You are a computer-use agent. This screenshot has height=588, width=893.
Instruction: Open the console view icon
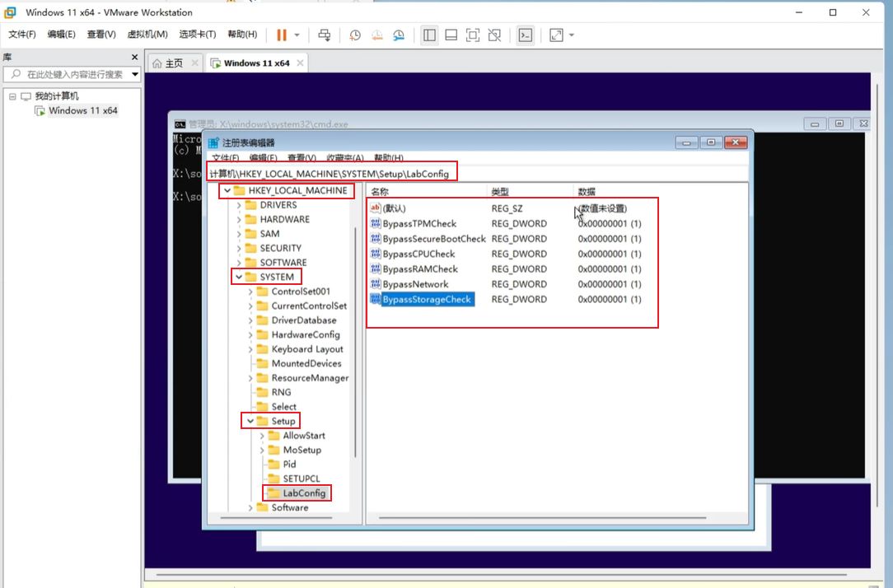525,35
